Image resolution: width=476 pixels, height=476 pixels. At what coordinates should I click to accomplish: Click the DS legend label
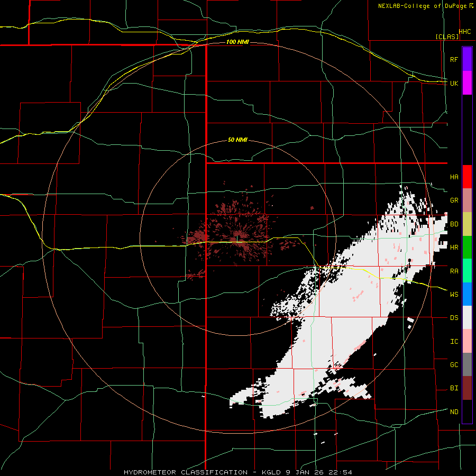click(x=454, y=318)
